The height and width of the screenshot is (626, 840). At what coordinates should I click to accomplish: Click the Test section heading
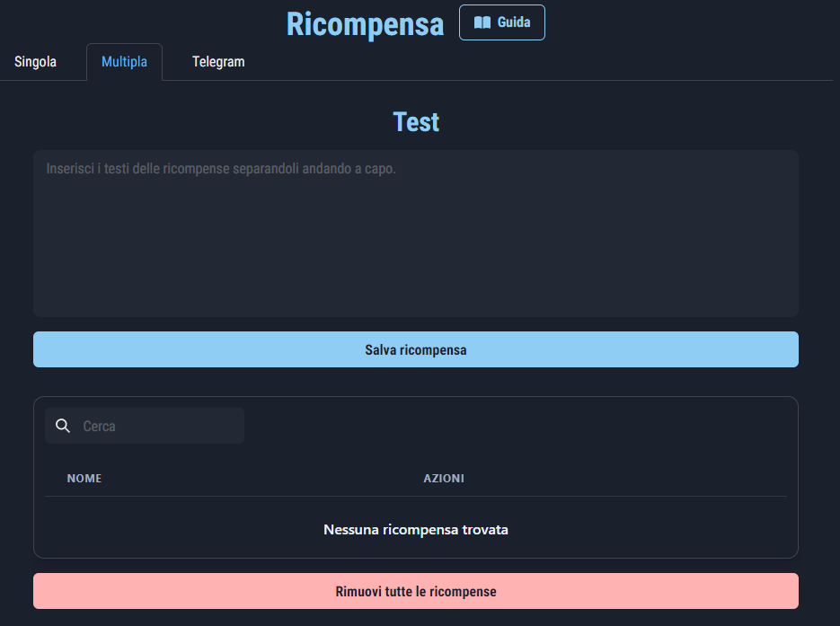click(416, 122)
